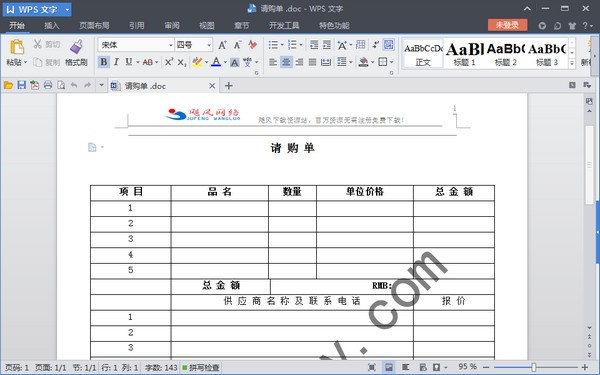Click the Cut (剪切) scissors icon
600x375 pixels.
tap(38, 44)
